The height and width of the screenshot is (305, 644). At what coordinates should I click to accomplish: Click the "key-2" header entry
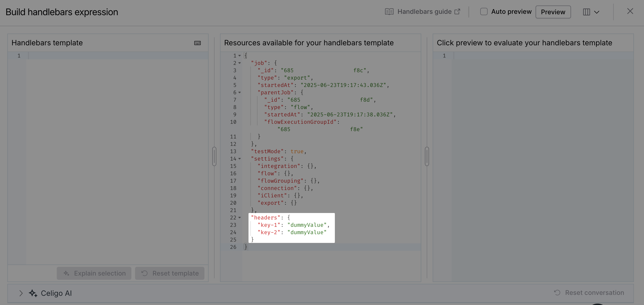(292, 232)
